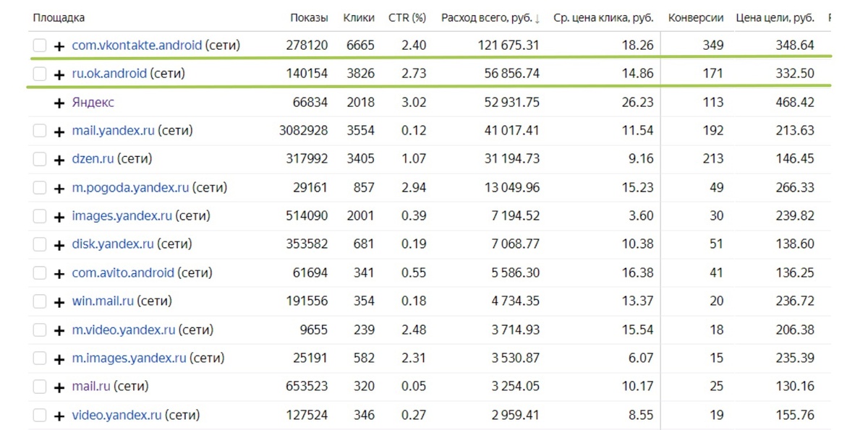The width and height of the screenshot is (868, 430).
Task: Sort by the Конверсии column header
Action: [696, 17]
